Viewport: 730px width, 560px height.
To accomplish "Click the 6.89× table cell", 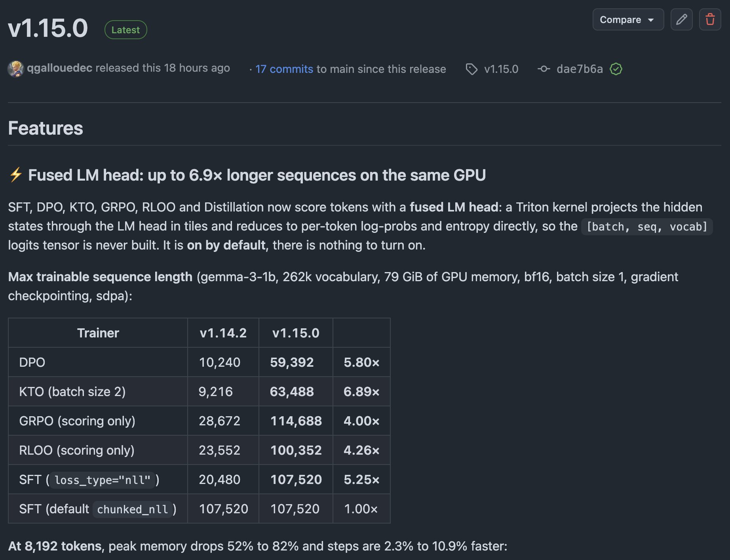I will 361,392.
